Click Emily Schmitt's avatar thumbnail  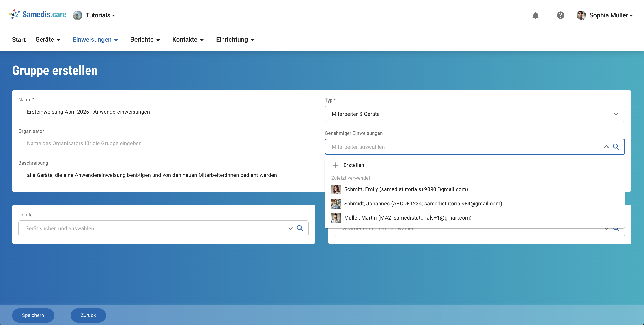pos(336,189)
